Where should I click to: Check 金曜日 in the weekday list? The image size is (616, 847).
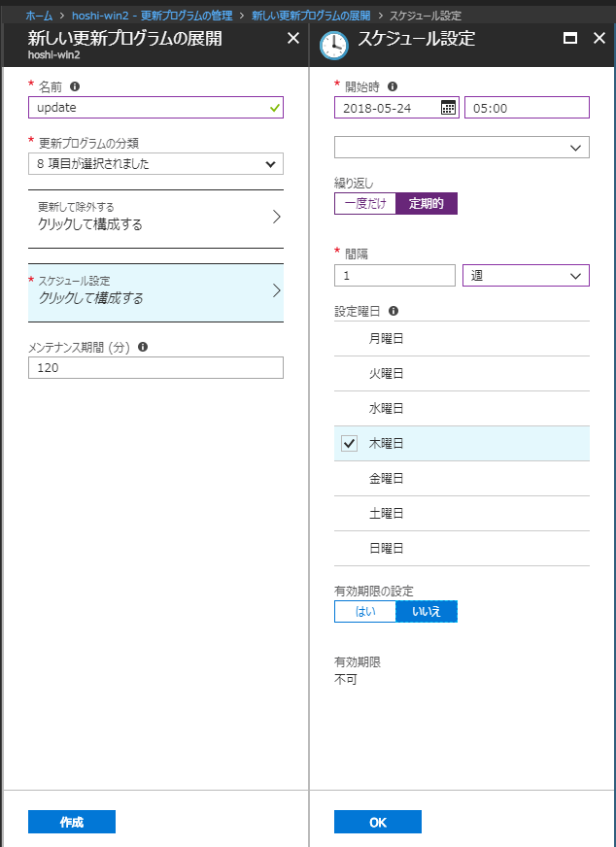[x=462, y=479]
